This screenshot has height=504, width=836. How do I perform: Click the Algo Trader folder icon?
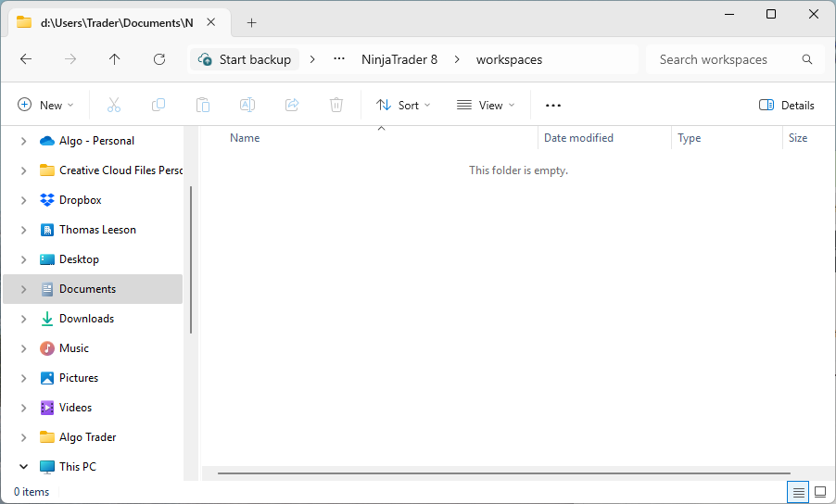tap(47, 437)
